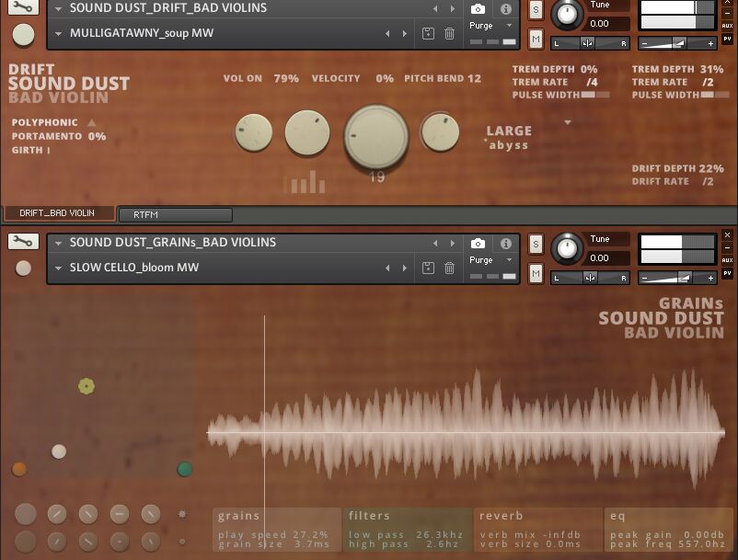738x560 pixels.
Task: Click DRIFT volume plus button
Action: coord(710,43)
